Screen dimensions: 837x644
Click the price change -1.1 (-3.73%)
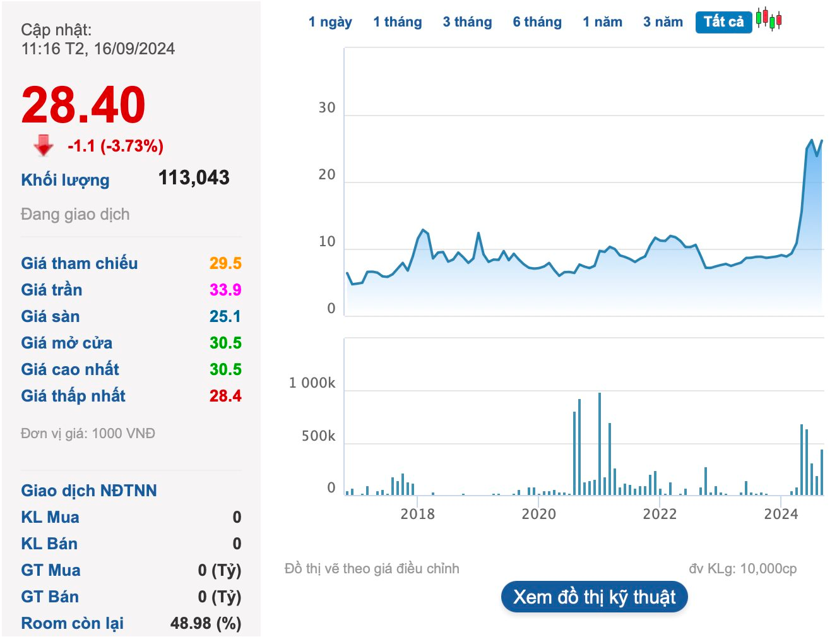click(116, 146)
